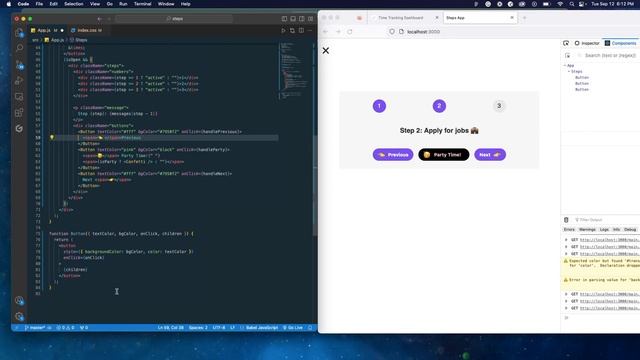Click the browser Back arrow button

pyautogui.click(x=326, y=31)
